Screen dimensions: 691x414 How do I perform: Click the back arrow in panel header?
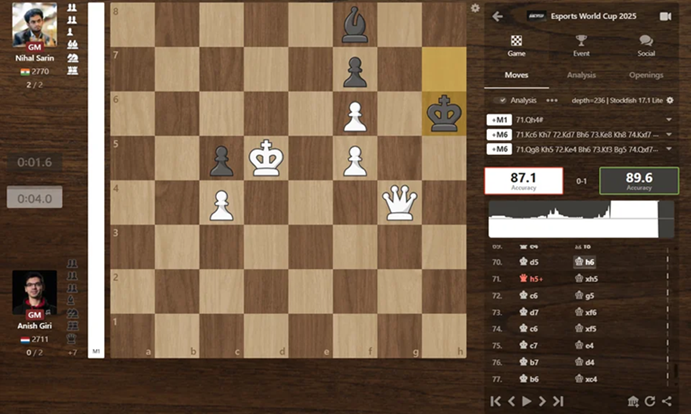click(x=497, y=16)
